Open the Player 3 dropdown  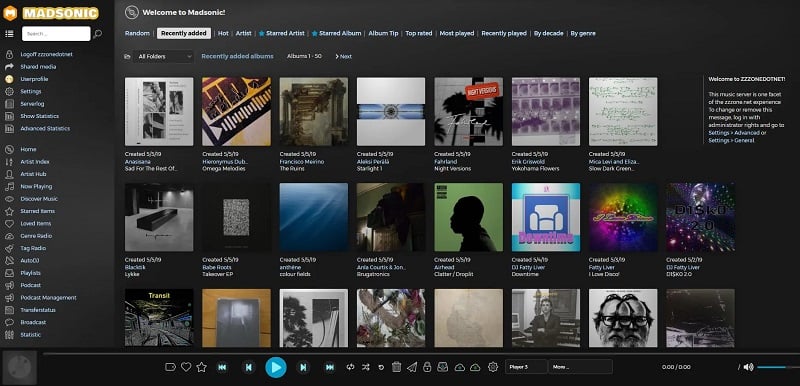(x=526, y=367)
